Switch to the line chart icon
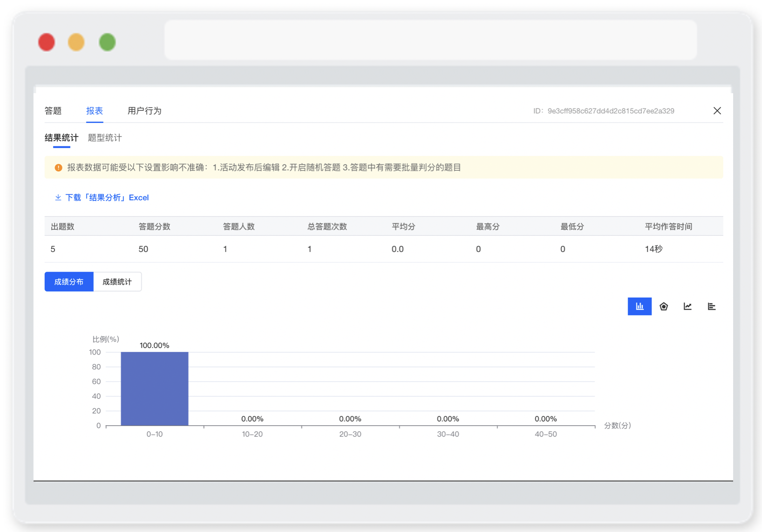 coord(687,307)
